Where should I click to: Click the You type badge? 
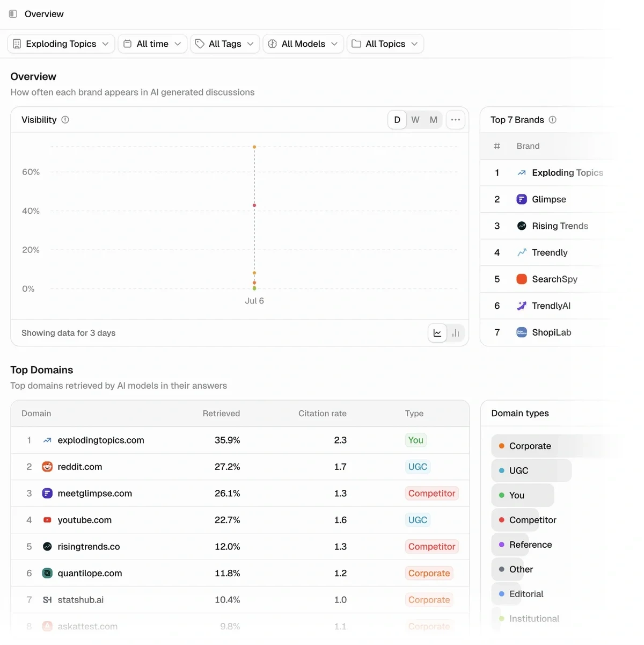click(x=416, y=440)
